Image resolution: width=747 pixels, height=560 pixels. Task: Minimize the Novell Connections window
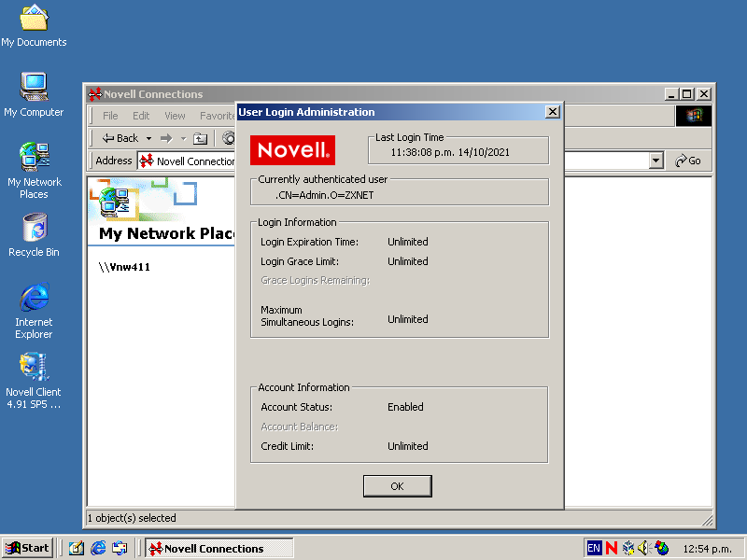671,94
